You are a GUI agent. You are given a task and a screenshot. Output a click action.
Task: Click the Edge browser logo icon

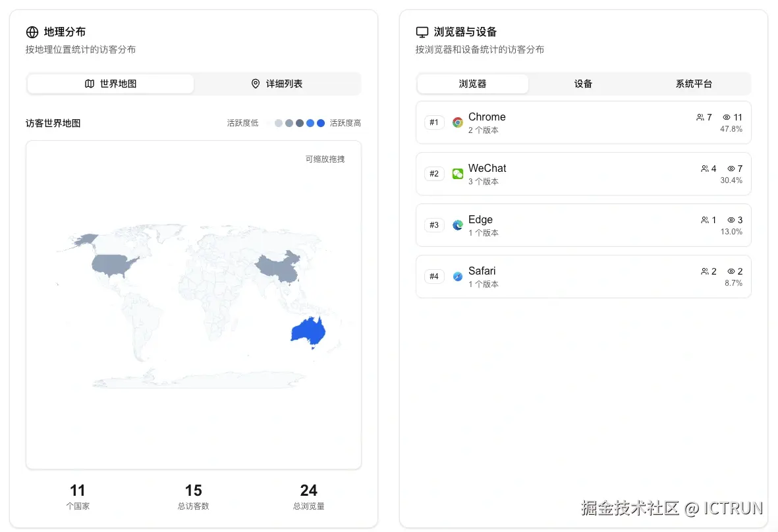[457, 225]
